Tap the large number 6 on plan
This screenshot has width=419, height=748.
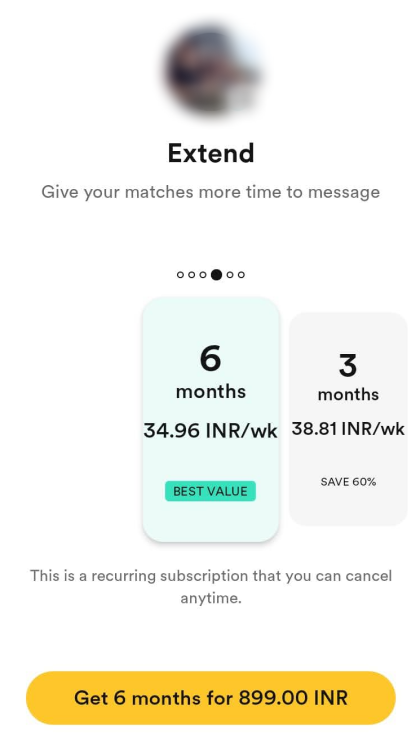(x=210, y=358)
